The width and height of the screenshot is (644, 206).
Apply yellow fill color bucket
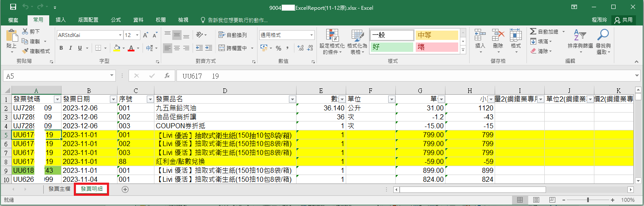[117, 48]
